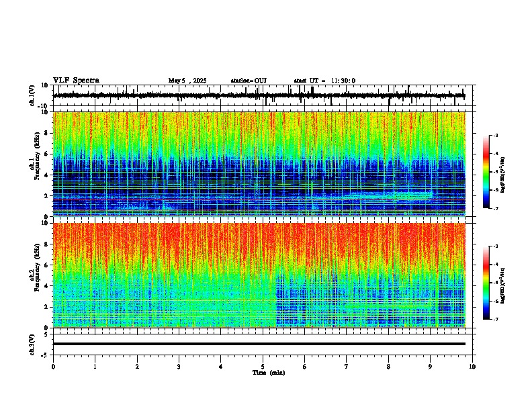This screenshot has height=411, width=532.
Task: Click the ch.2 spectrogram's 8 kHz tick label
Action: 46,244
